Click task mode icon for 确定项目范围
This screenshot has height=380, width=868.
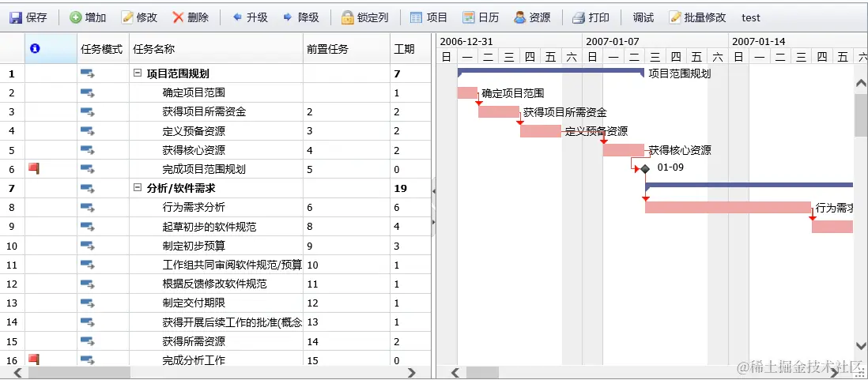[88, 93]
